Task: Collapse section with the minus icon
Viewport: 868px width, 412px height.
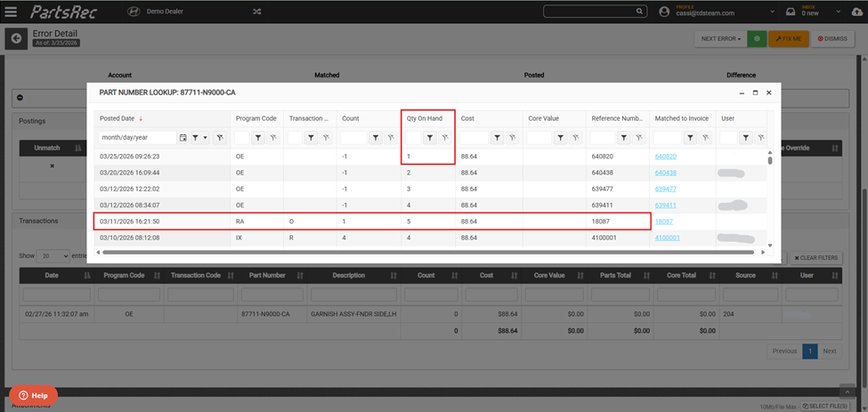Action: (20, 97)
